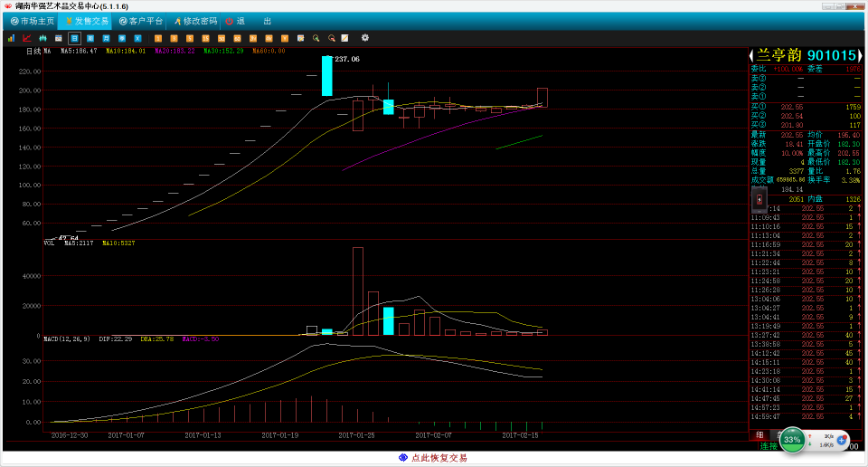868x467 pixels.
Task: Select the 周 weekly period icon
Action: click(90, 38)
